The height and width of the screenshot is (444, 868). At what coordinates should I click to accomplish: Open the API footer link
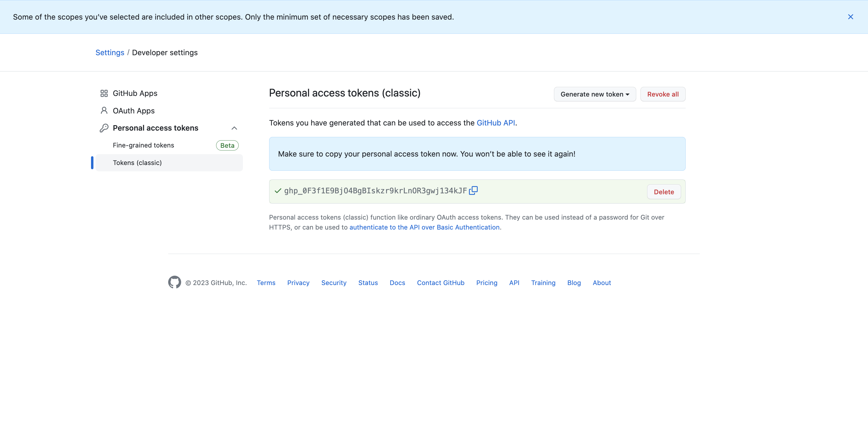(514, 283)
